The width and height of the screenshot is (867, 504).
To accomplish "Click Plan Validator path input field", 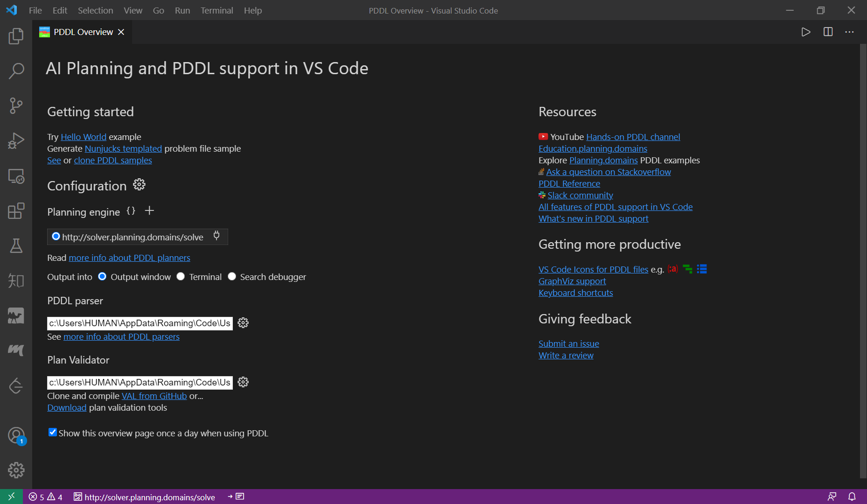I will [140, 382].
